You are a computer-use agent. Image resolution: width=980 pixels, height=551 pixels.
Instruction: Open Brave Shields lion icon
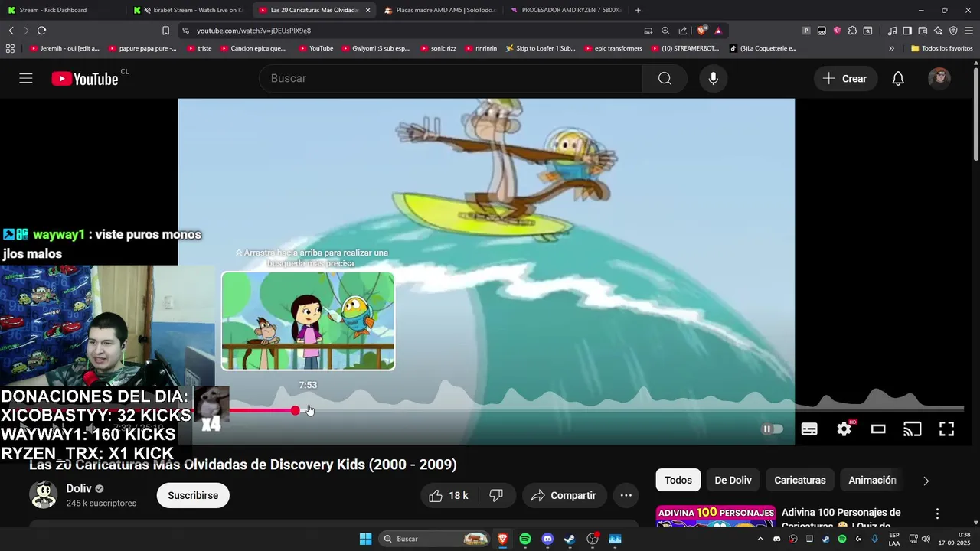pyautogui.click(x=701, y=31)
